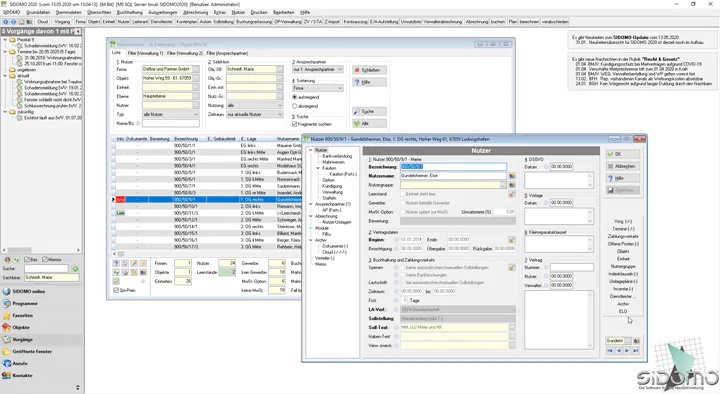This screenshot has width=720, height=394.
Task: Toggle Fragmente suchen checkbox
Action: click(x=295, y=124)
